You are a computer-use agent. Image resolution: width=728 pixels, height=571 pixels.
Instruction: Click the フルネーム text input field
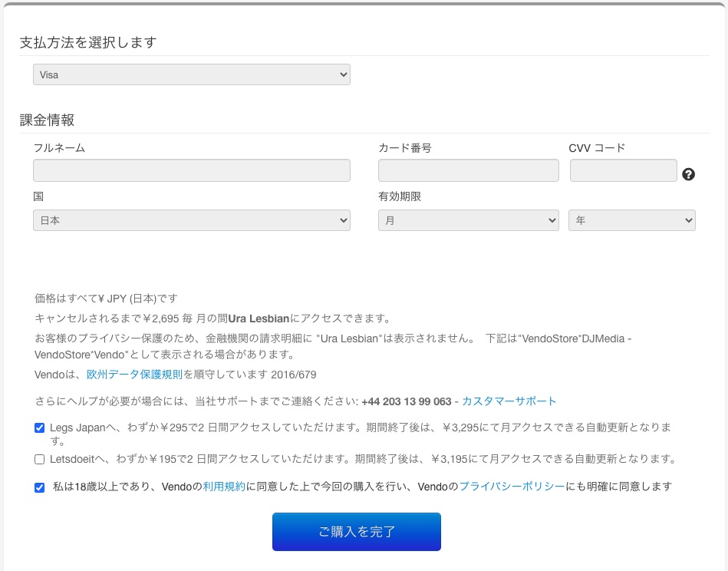[191, 170]
